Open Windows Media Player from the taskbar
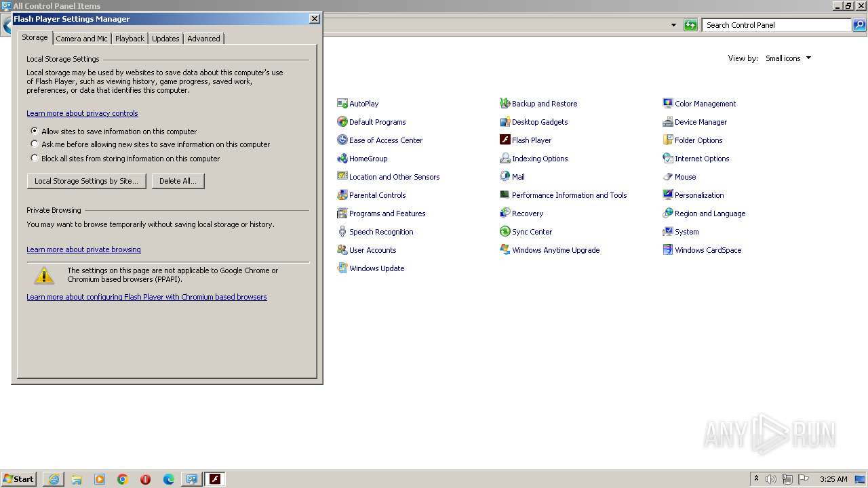The image size is (868, 488). pyautogui.click(x=100, y=479)
